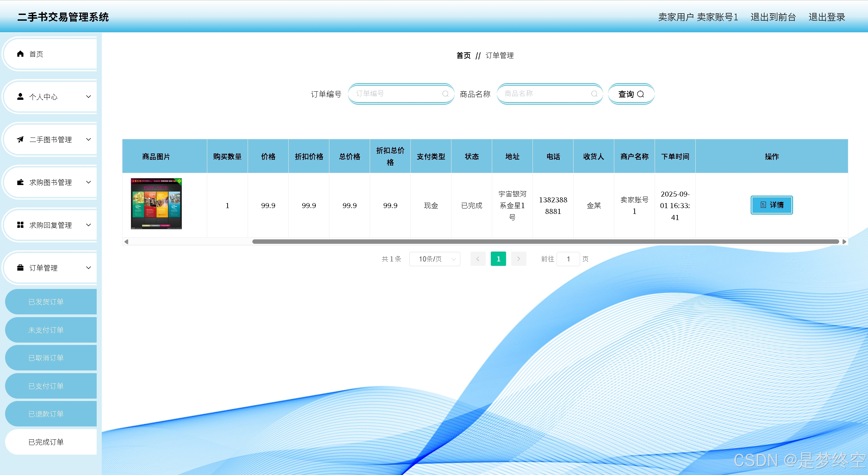Viewport: 868px width, 475px height.
Task: Open the 未支付订单 submenu
Action: pos(51,330)
